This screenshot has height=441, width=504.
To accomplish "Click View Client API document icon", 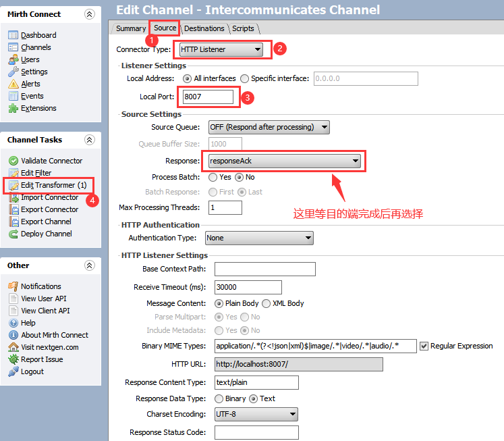I will [x=13, y=311].
